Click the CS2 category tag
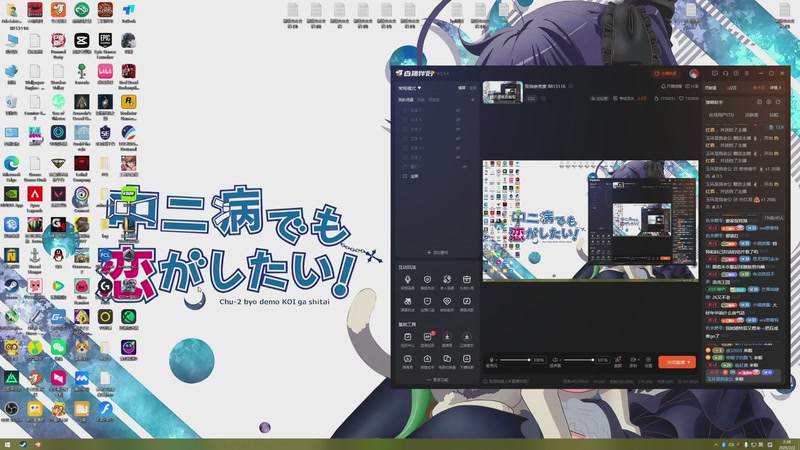Image resolution: width=800 pixels, height=450 pixels. [x=531, y=98]
